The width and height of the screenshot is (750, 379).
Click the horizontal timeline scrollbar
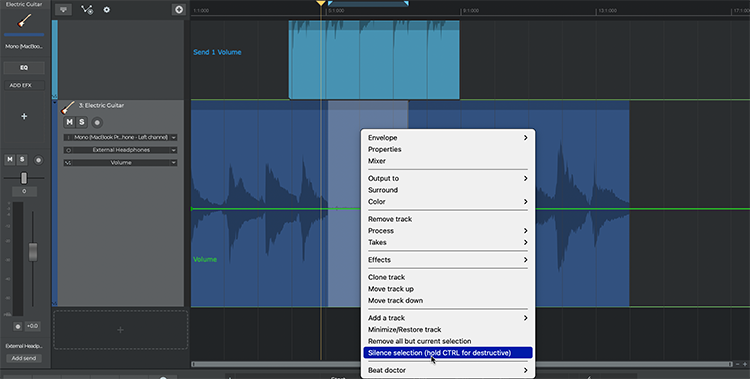point(462,364)
